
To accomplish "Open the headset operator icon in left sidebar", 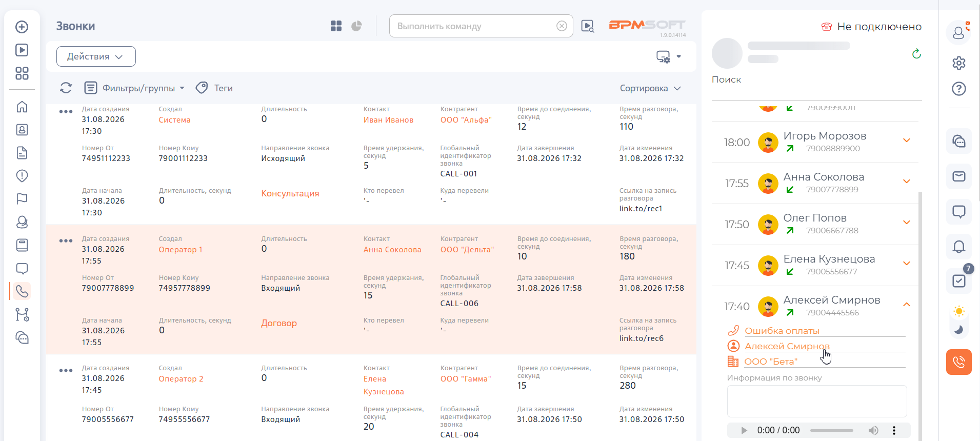I will pos(22,222).
